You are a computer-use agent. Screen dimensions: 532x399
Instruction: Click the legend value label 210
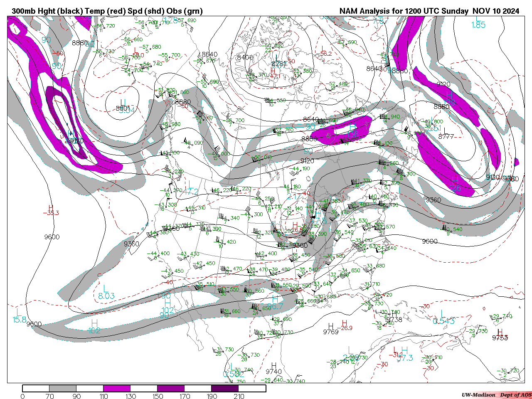(239, 396)
